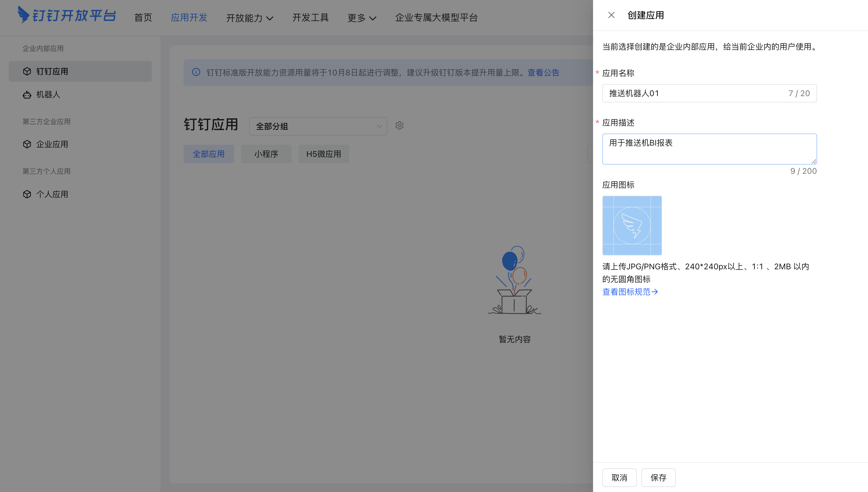Click the cube icon beside 钉钉应用
Screen dimensions: 868x492
pos(27,71)
